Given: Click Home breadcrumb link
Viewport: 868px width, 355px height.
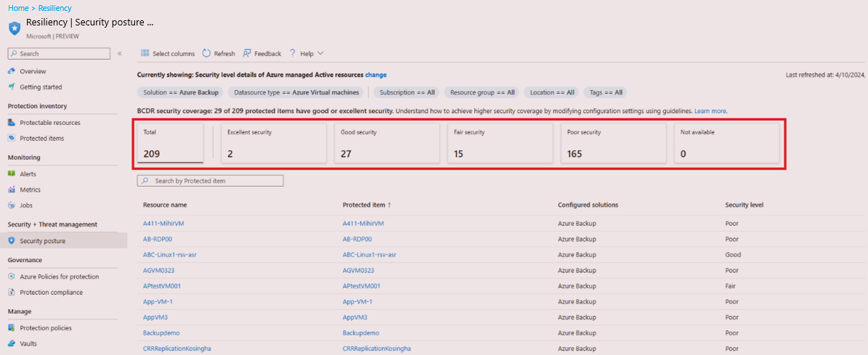Looking at the screenshot, I should coord(17,8).
